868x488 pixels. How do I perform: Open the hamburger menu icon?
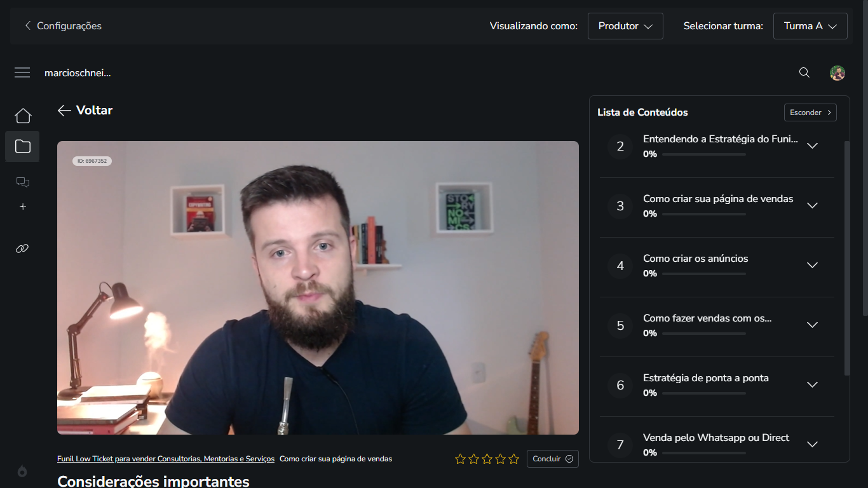22,73
